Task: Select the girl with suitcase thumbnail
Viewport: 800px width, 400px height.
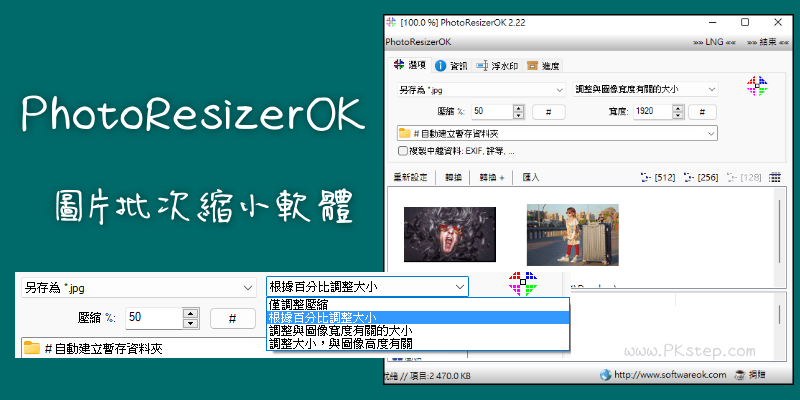Action: 572,235
